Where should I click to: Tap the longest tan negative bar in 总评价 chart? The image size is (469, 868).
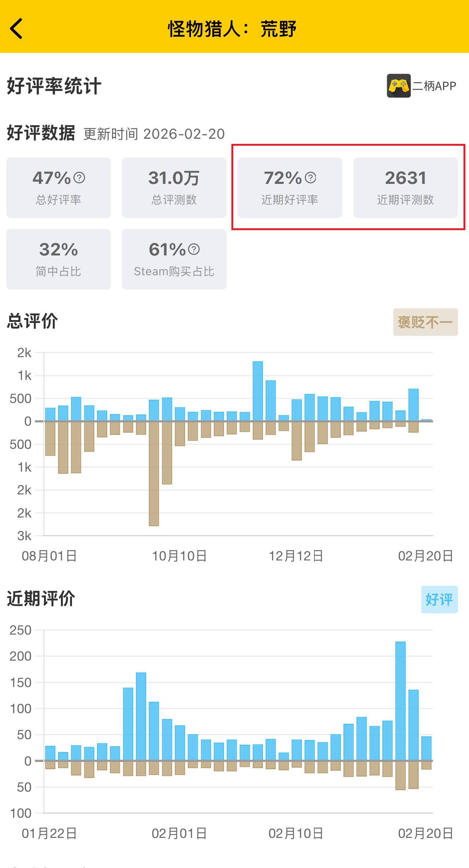[154, 473]
